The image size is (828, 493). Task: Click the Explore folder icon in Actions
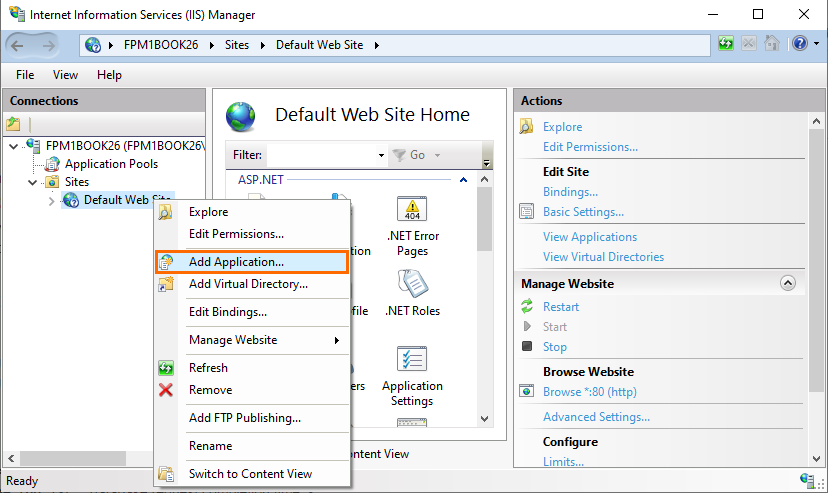pos(526,127)
